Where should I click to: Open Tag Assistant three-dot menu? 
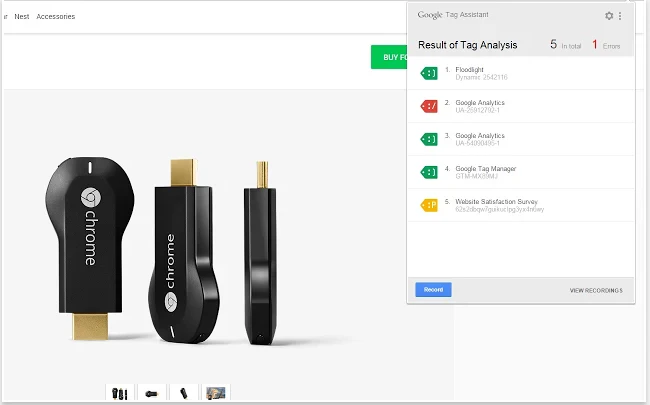(620, 16)
